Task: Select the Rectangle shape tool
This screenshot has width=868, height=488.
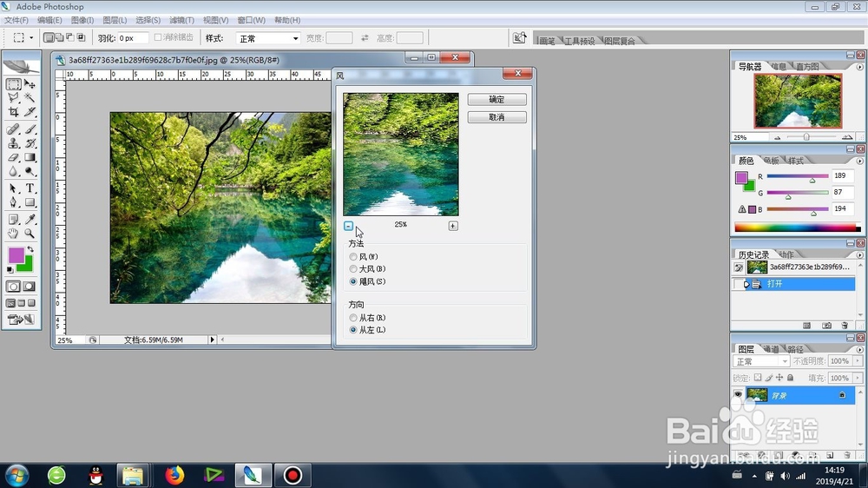Action: click(x=30, y=202)
